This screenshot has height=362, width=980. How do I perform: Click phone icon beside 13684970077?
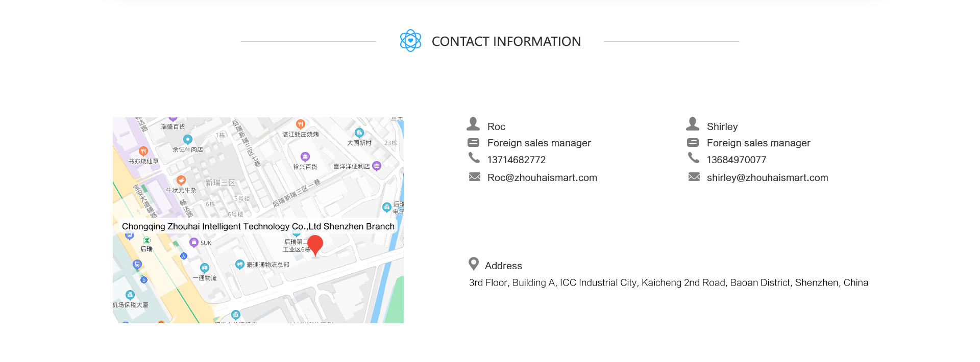pos(693,158)
